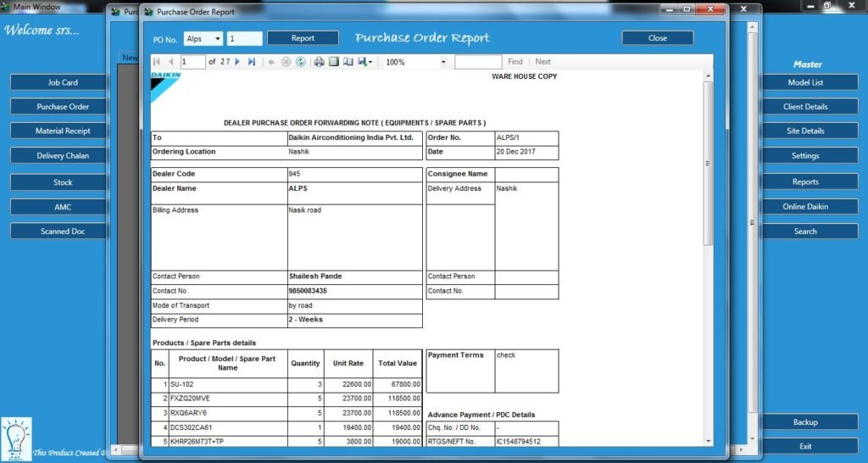This screenshot has height=463, width=868.
Task: Go to next report page
Action: pyautogui.click(x=237, y=62)
